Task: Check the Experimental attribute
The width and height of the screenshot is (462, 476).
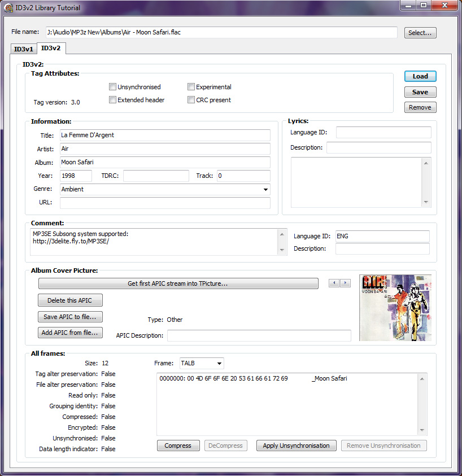Action: coord(191,86)
